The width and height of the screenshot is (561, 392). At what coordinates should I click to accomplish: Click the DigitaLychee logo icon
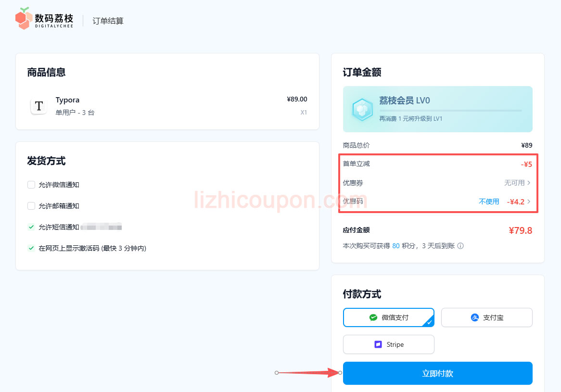click(x=24, y=18)
